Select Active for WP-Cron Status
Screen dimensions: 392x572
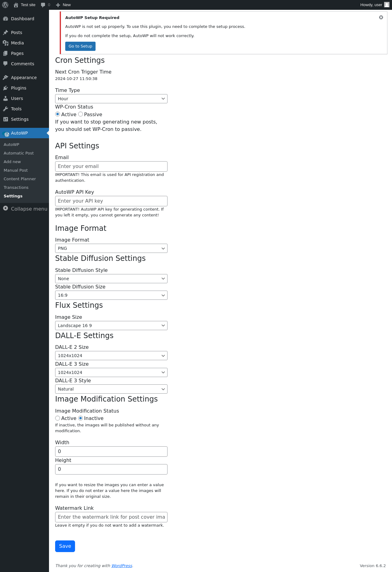pos(58,114)
